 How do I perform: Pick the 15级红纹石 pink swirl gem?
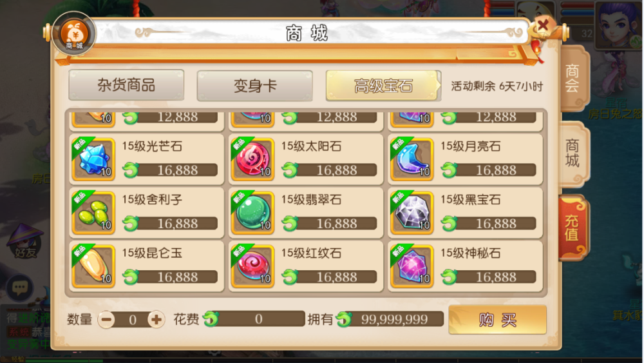(x=252, y=266)
